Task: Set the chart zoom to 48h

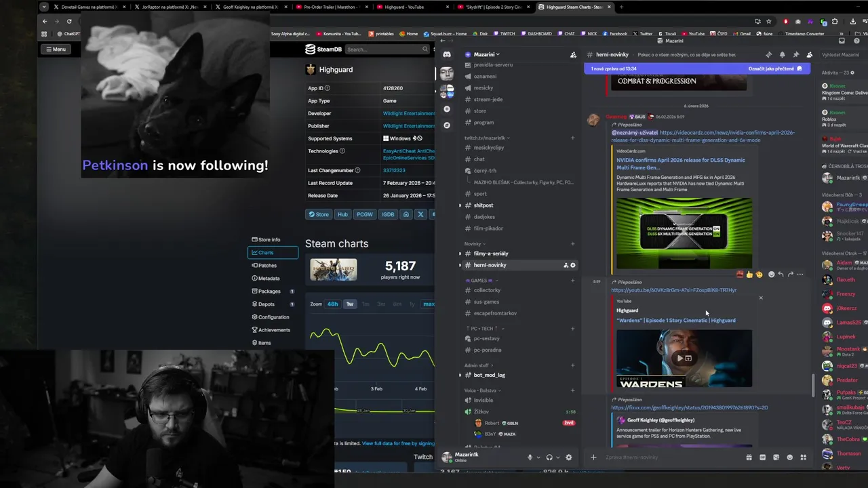Action: [332, 304]
